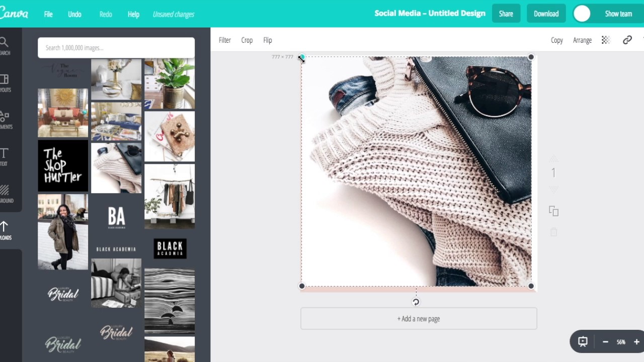Open the Background sidebar panel
644x362 pixels.
[x=5, y=194]
